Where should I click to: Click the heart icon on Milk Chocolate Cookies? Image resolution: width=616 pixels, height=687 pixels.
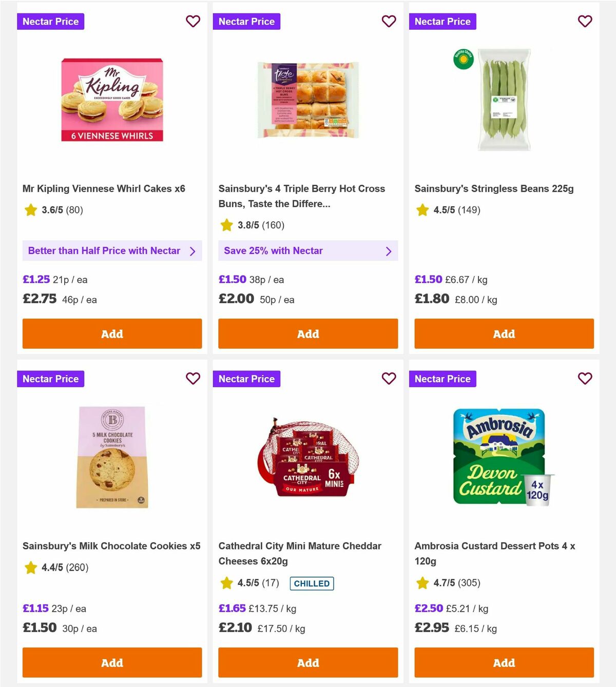click(193, 379)
